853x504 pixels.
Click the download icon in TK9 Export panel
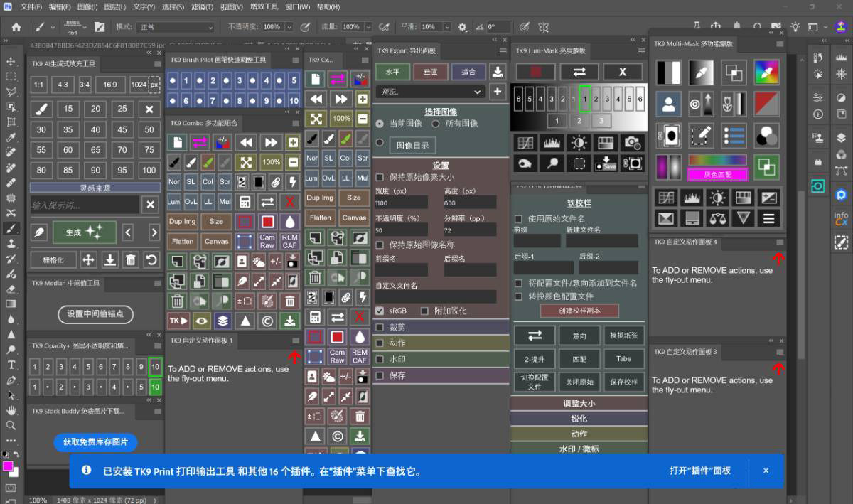click(x=498, y=72)
